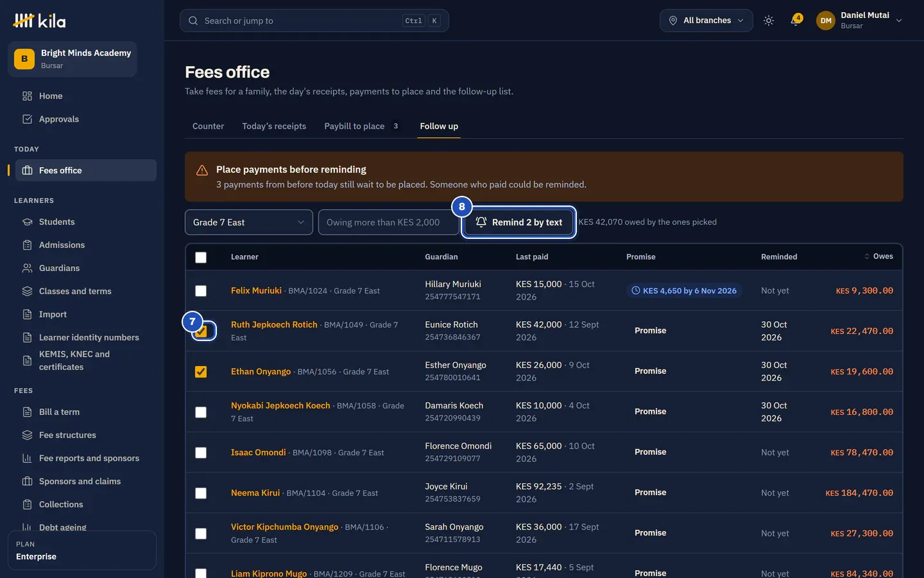Click the Classes and terms layers icon
The height and width of the screenshot is (578, 924).
[x=27, y=291]
